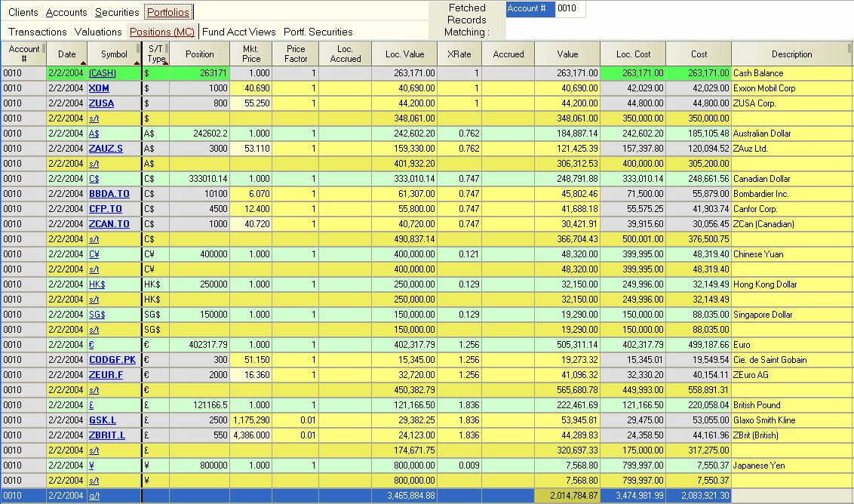Click the Mkt. Price column header
854x504 pixels.
click(x=250, y=54)
